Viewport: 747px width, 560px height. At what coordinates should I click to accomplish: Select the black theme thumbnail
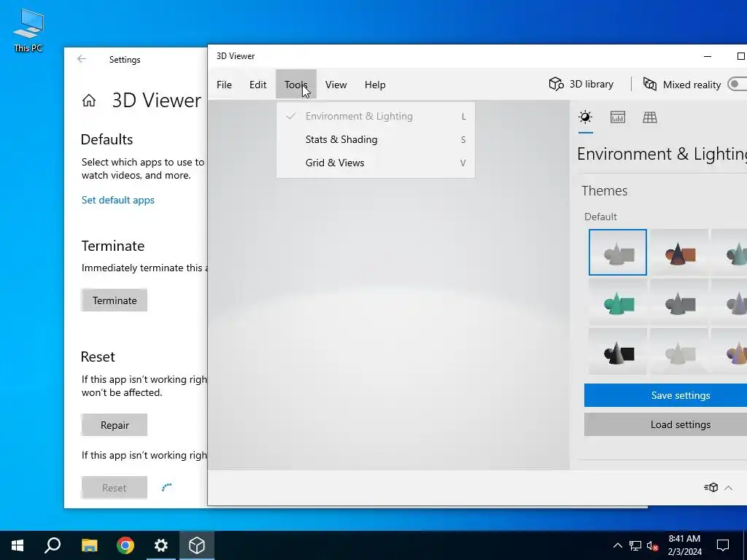click(x=617, y=351)
